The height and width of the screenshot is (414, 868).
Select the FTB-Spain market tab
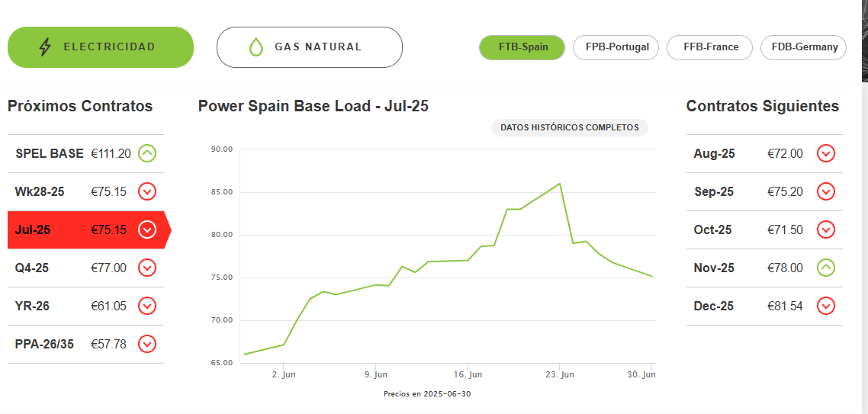click(x=522, y=47)
